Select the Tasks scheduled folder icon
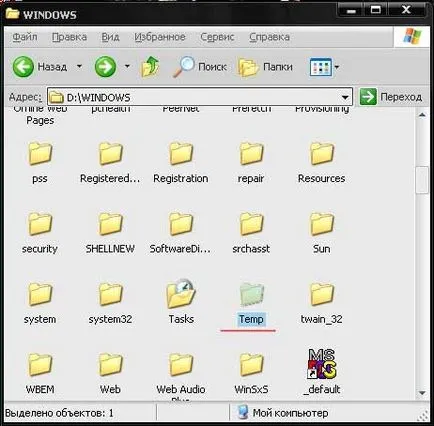 click(181, 294)
